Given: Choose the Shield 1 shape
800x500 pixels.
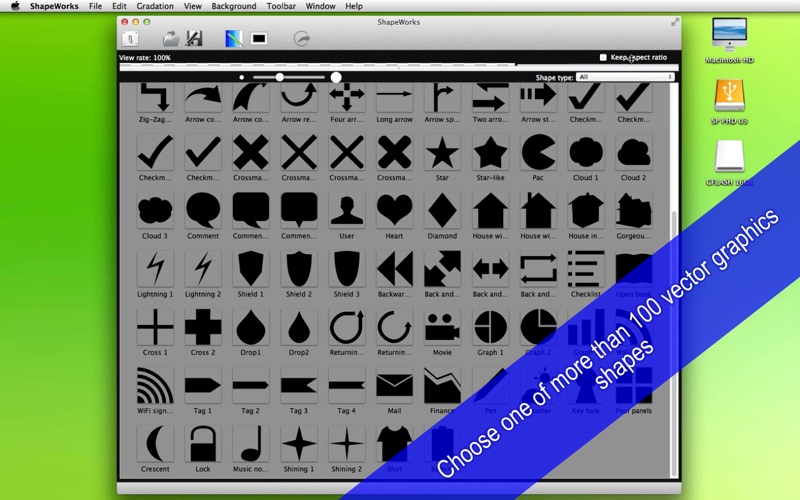Looking at the screenshot, I should [251, 269].
